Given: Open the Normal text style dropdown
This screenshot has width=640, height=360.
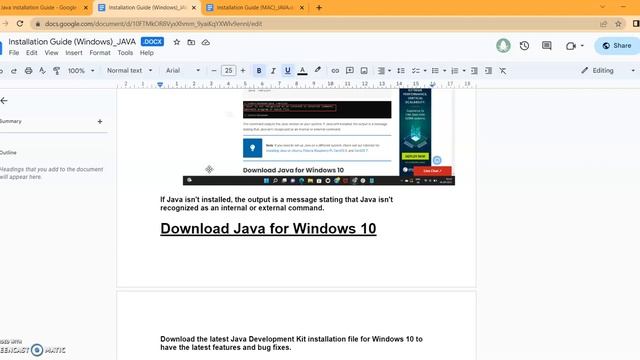Looking at the screenshot, I should click(129, 70).
